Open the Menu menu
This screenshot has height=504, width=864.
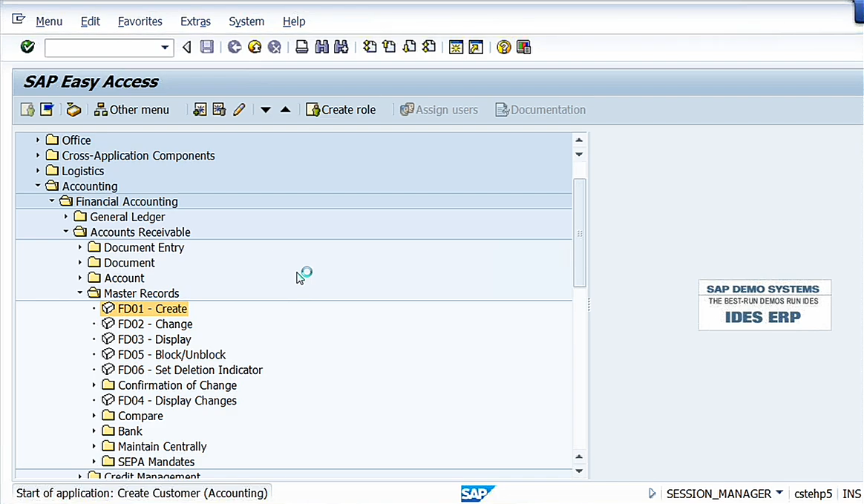(49, 22)
